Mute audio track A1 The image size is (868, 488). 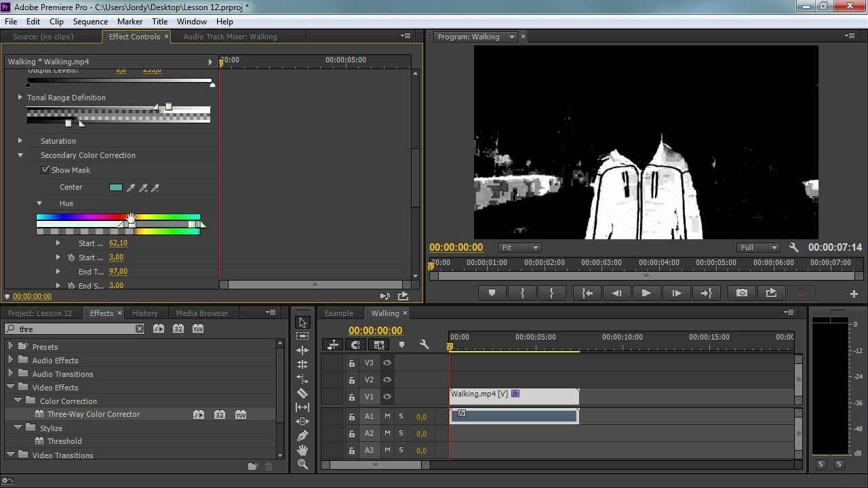387,416
